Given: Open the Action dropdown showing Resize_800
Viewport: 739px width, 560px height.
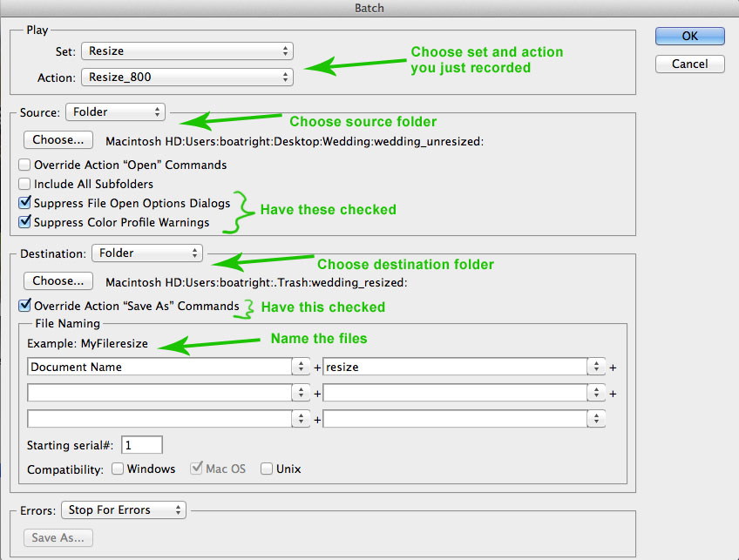Looking at the screenshot, I should point(187,78).
